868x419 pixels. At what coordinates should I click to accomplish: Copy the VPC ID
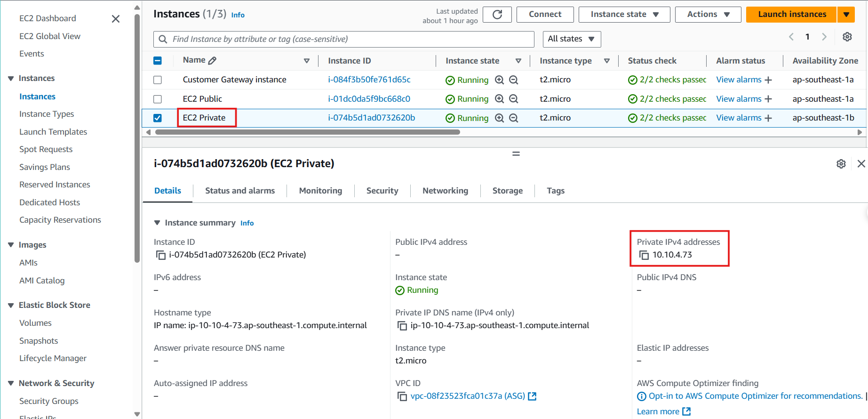tap(402, 396)
